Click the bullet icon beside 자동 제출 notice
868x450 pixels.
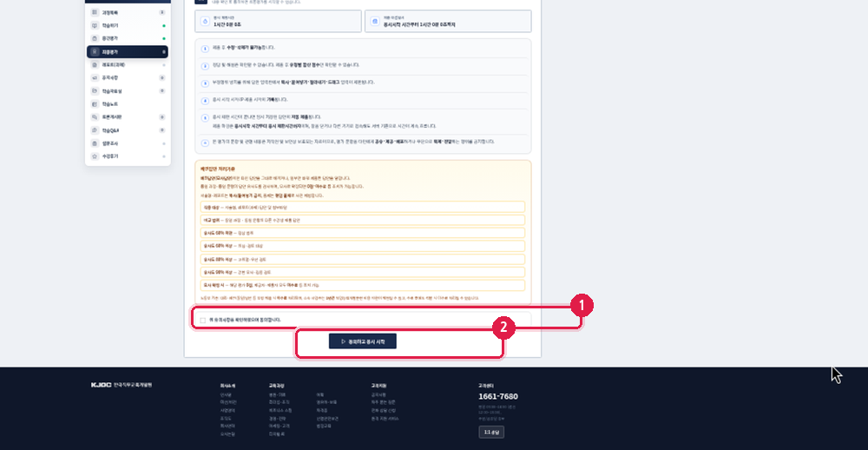(205, 118)
